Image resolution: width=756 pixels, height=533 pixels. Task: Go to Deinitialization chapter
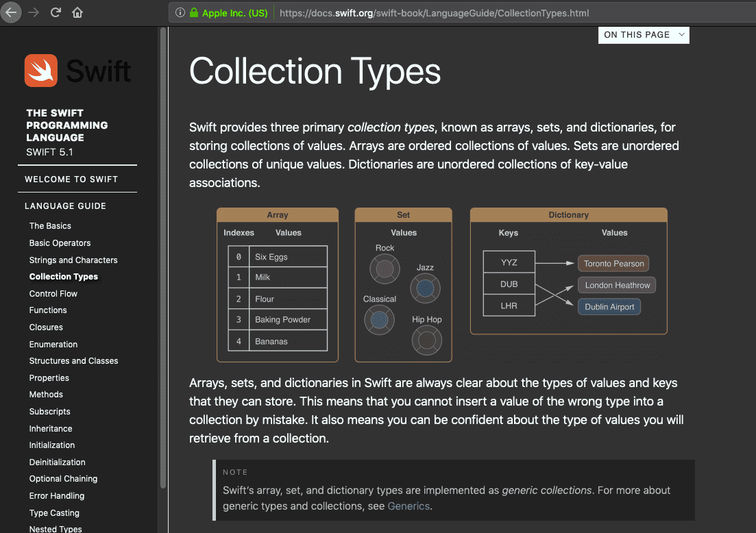[x=57, y=462]
